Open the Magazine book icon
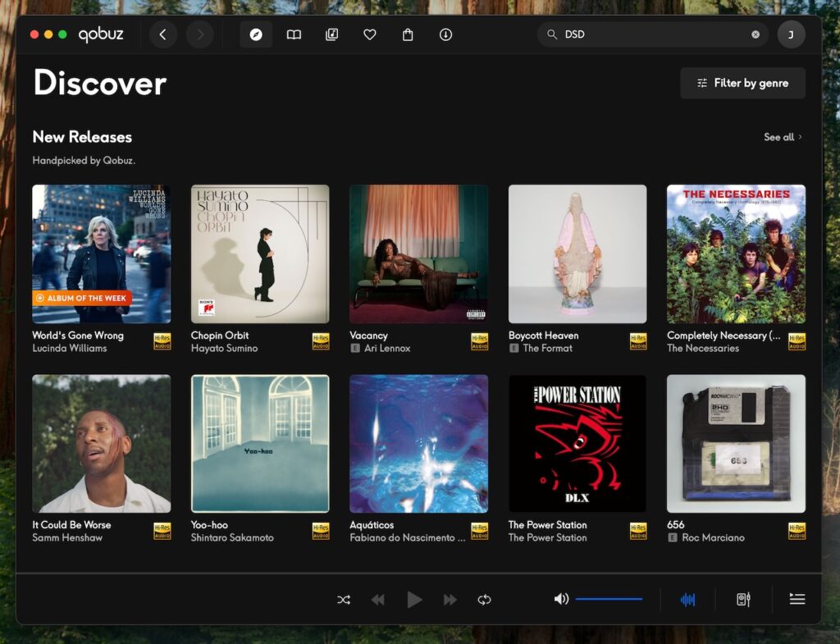The image size is (840, 644). pos(294,34)
